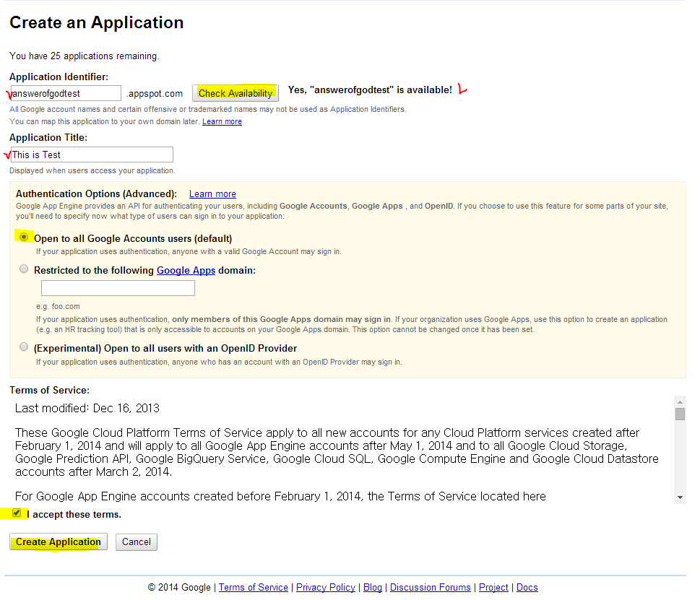700x600 pixels.
Task: Open the Discussion Forums footer link
Action: (x=431, y=588)
